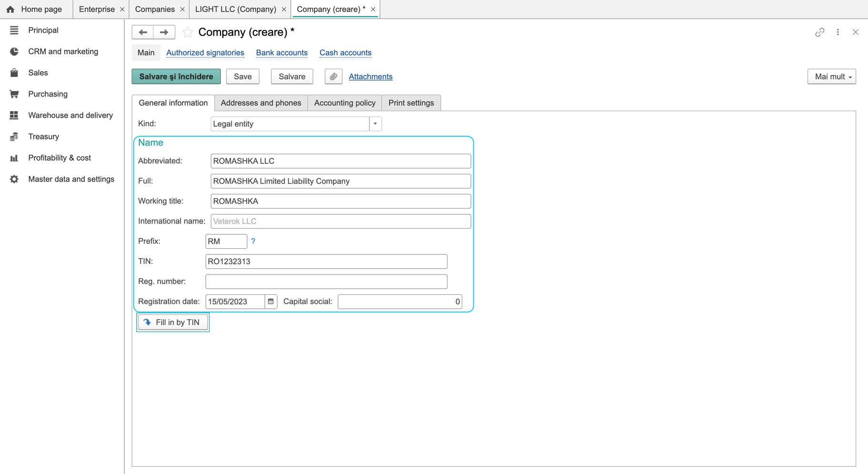Switch to Addresses and phones tab
Viewport: 868px width, 474px height.
(x=261, y=103)
